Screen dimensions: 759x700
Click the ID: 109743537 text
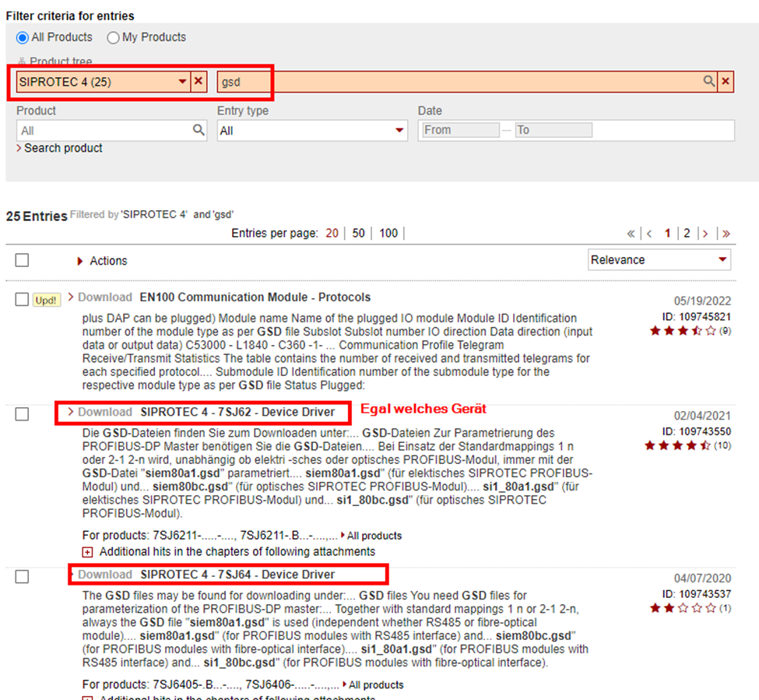(x=697, y=594)
